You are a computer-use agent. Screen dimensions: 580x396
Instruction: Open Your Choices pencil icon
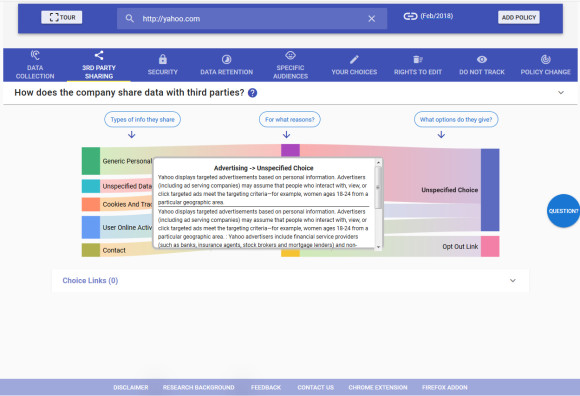[354, 59]
